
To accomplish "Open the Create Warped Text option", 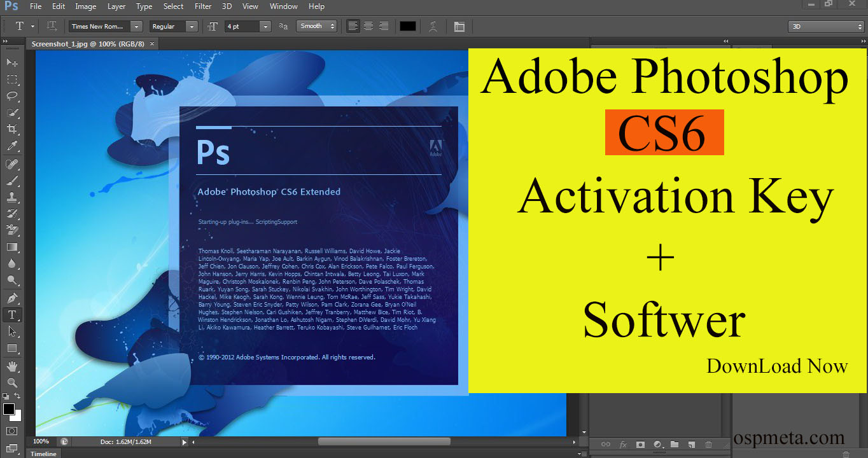I will 433,26.
